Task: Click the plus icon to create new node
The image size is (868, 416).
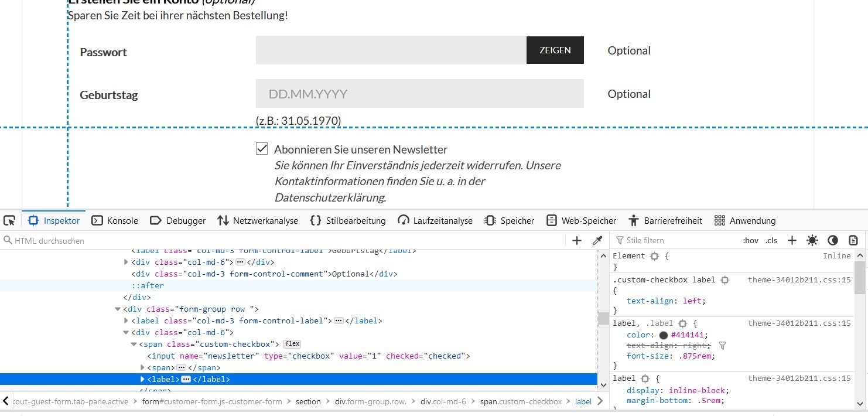Action: [577, 240]
